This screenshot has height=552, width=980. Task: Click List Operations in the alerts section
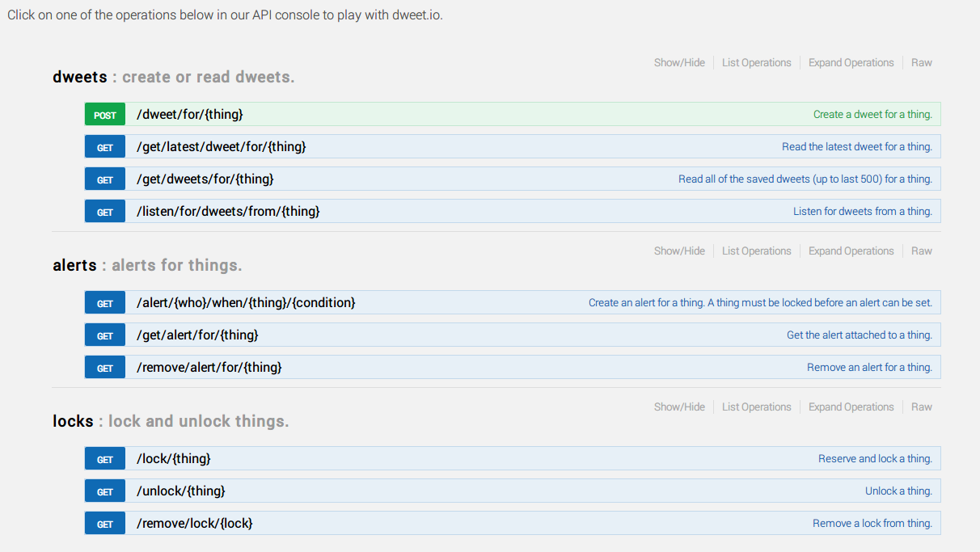(x=757, y=251)
